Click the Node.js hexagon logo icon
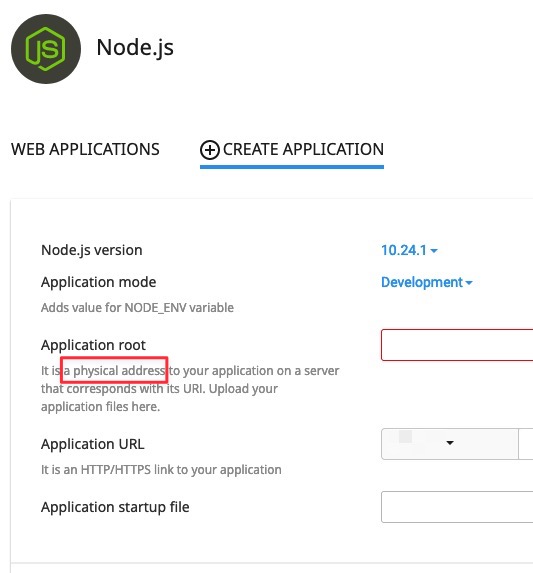Screen dimensions: 533x573 46,49
